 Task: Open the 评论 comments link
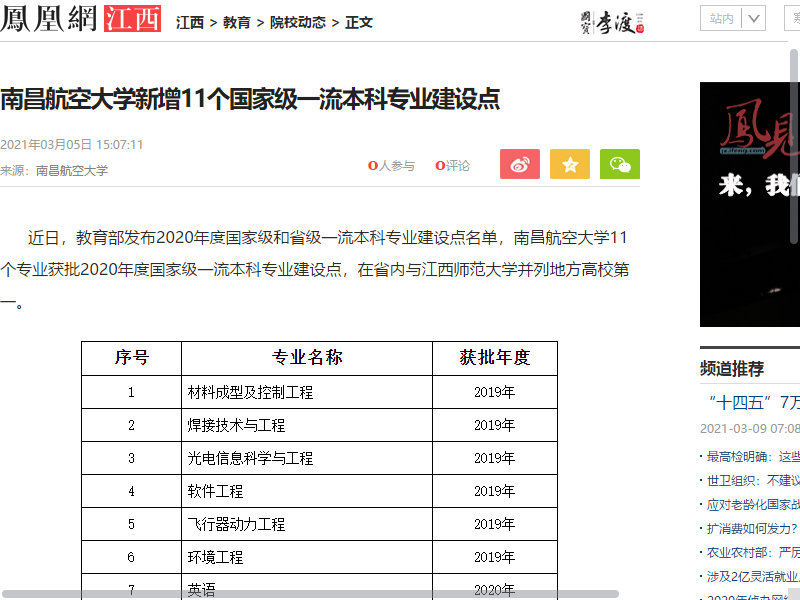[x=453, y=166]
